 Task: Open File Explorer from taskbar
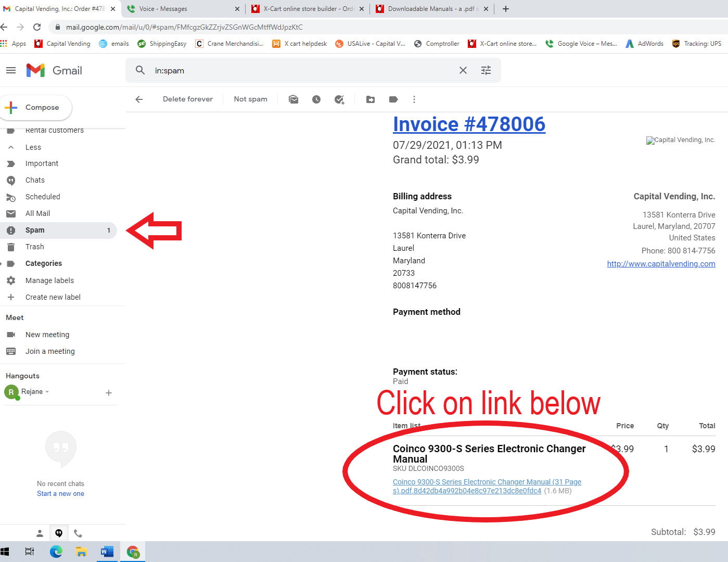82,552
